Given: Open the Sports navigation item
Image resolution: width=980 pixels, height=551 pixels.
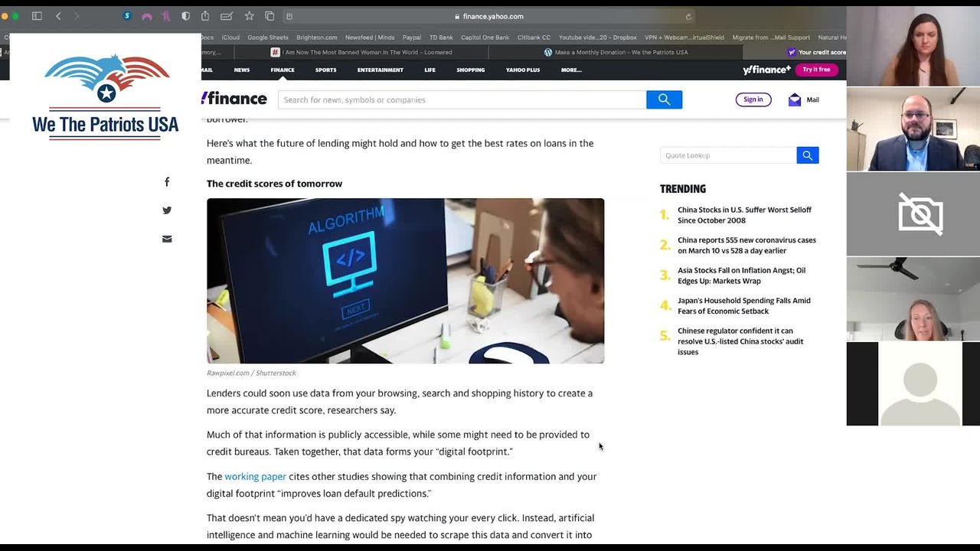Looking at the screenshot, I should 325,70.
